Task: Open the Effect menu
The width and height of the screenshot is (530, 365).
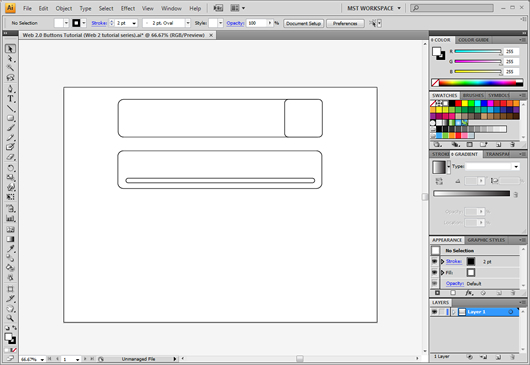Action: point(128,8)
